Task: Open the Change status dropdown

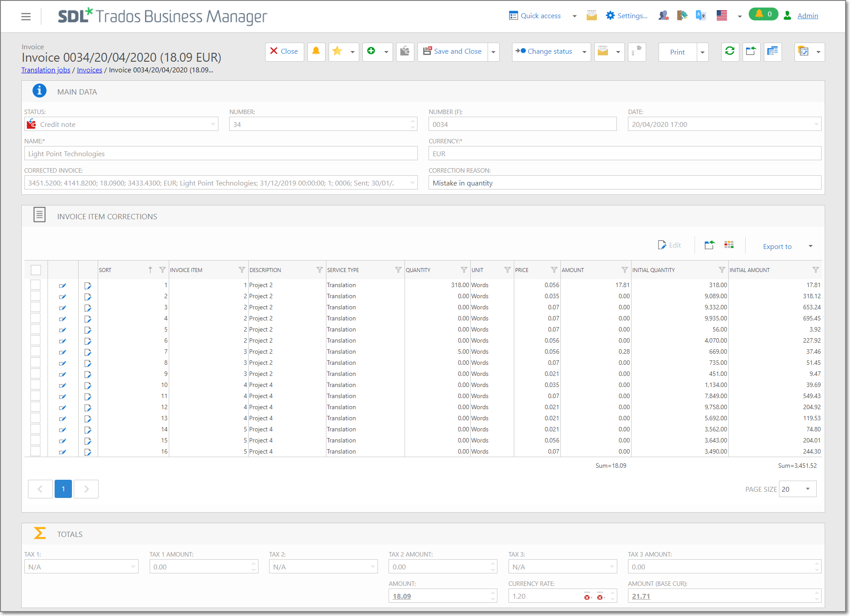Action: pos(551,51)
